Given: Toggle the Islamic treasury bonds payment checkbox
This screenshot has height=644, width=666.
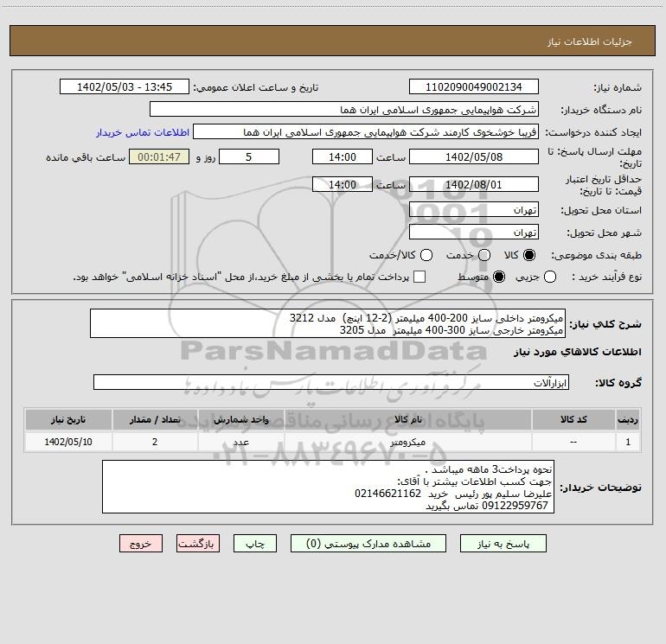Looking at the screenshot, I should [x=419, y=277].
